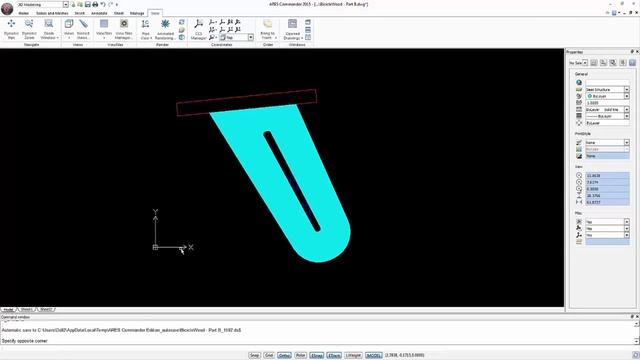
Task: Open the No Selection dropdown in Properties
Action: (585, 63)
